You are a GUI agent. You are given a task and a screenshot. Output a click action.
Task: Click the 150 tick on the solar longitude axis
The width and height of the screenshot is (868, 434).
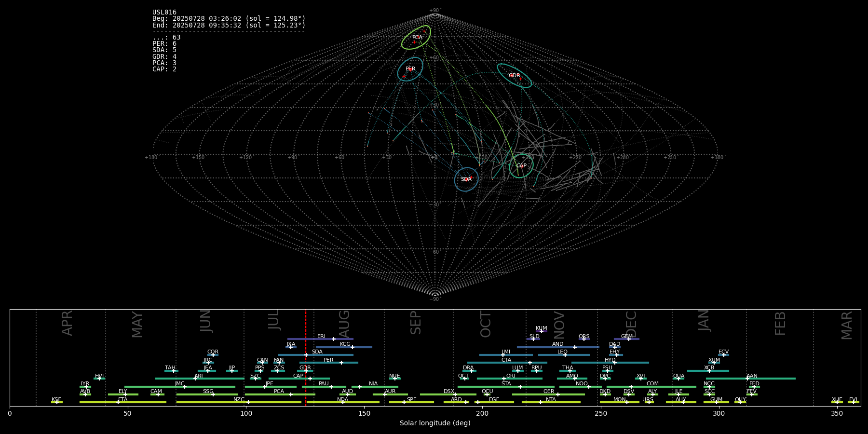[364, 413]
